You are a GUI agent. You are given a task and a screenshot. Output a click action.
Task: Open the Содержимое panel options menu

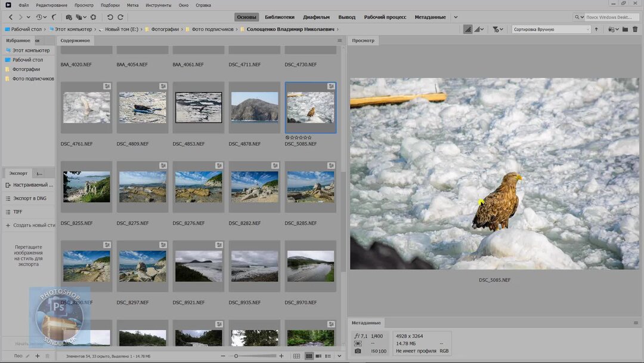(340, 40)
